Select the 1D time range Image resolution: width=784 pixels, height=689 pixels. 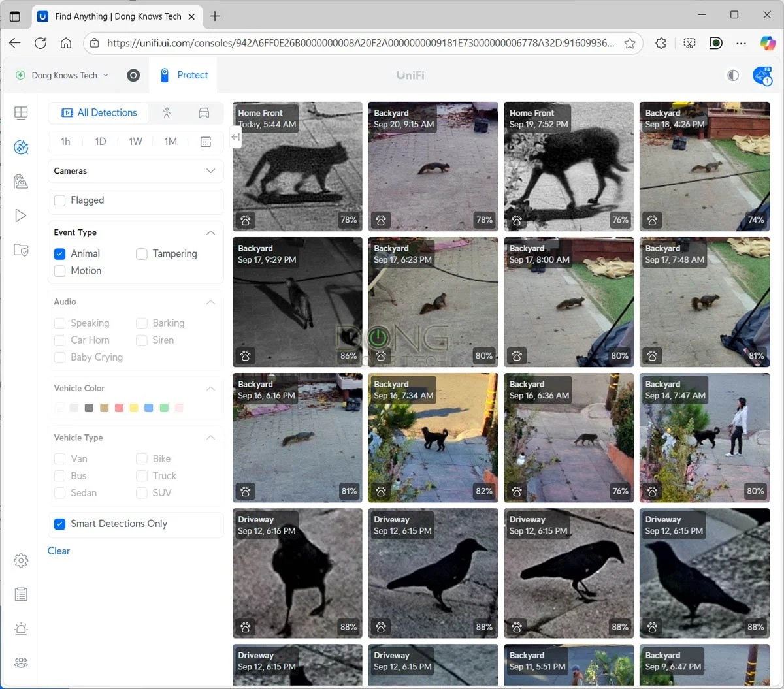[x=101, y=142]
